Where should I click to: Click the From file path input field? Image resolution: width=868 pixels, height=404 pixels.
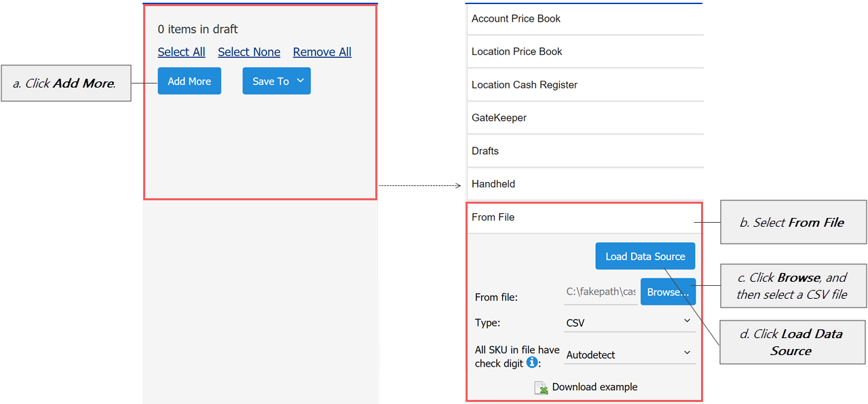pyautogui.click(x=601, y=291)
